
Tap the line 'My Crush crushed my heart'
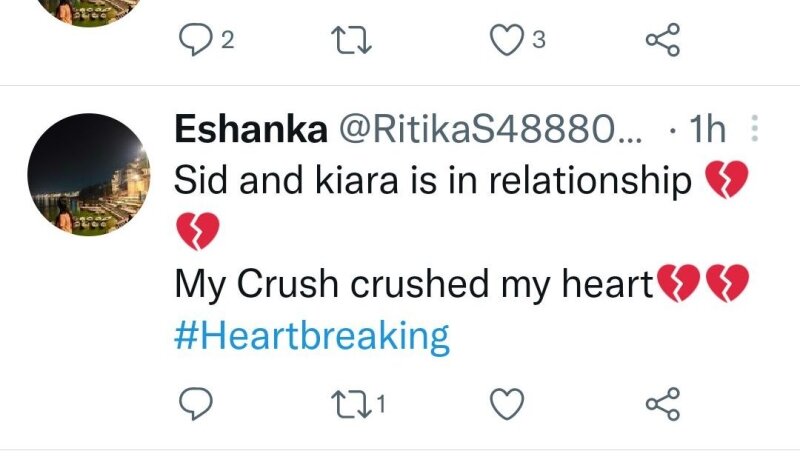point(413,285)
